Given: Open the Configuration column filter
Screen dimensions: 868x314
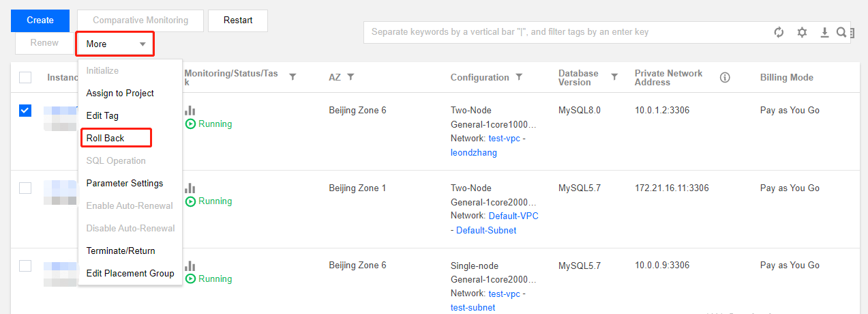Looking at the screenshot, I should [x=519, y=78].
